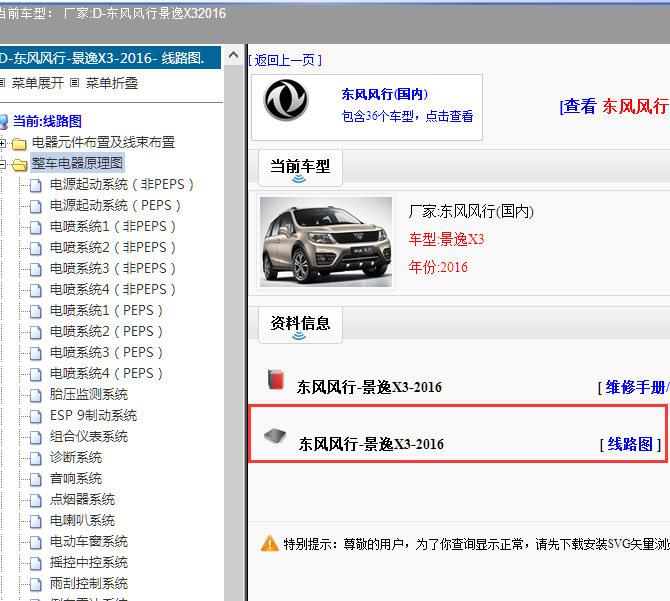Click folder icon of 电器元件布置及线束布置
The width and height of the screenshot is (670, 601).
click(x=19, y=144)
